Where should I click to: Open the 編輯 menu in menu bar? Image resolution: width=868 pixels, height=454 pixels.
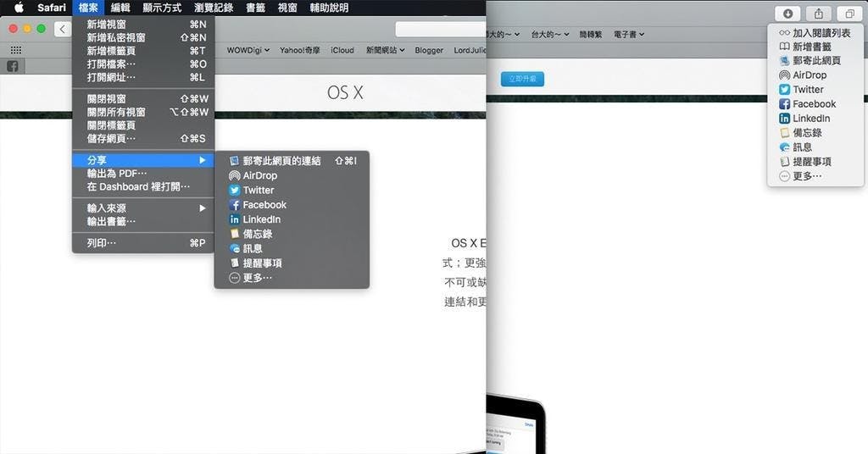120,8
